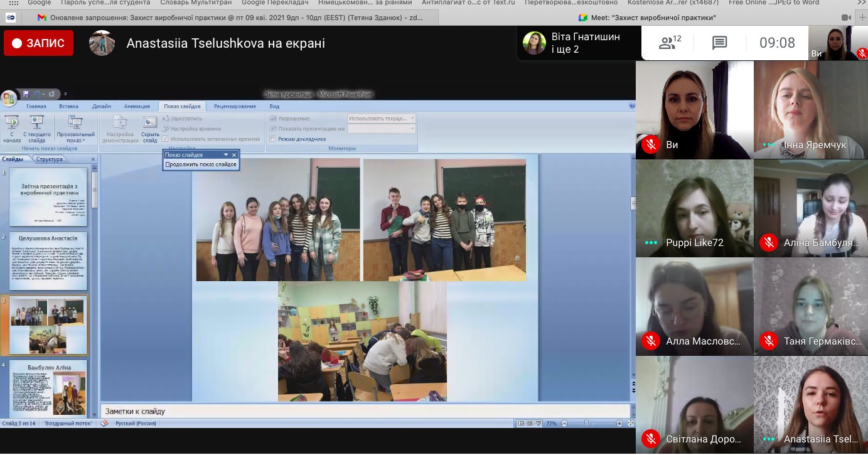Open the 'Структура' pane tab
This screenshot has width=868, height=455.
pos(49,159)
